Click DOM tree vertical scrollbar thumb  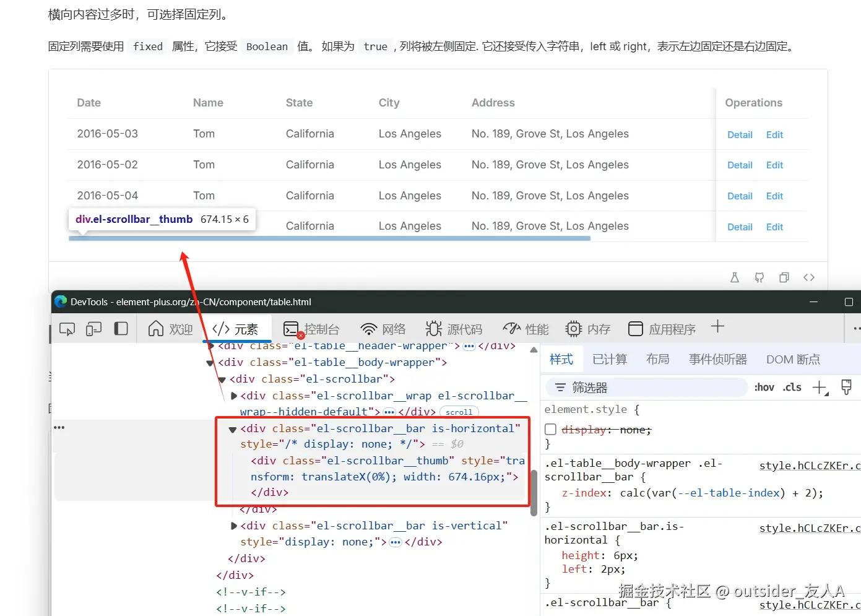(534, 493)
